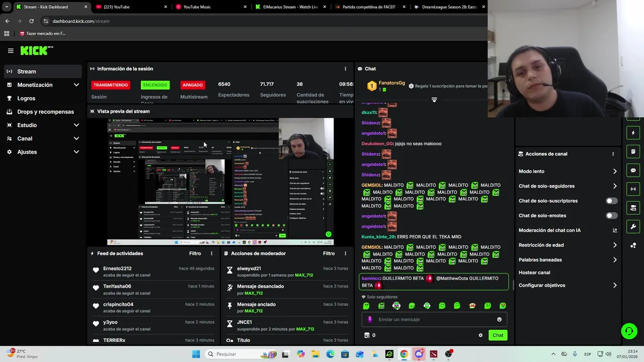Screen dimensions: 644x362
Task: Open Chat de solo-seguidores options arrow
Action: pyautogui.click(x=615, y=186)
